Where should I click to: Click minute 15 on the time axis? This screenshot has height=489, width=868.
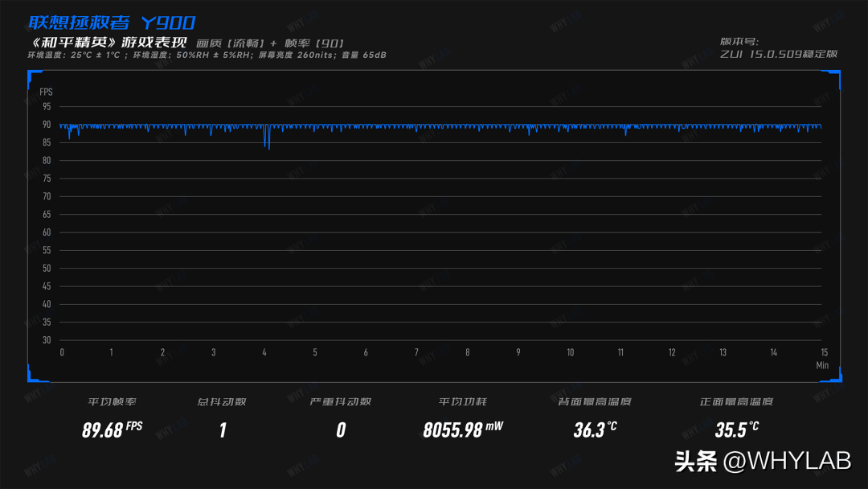coord(825,352)
